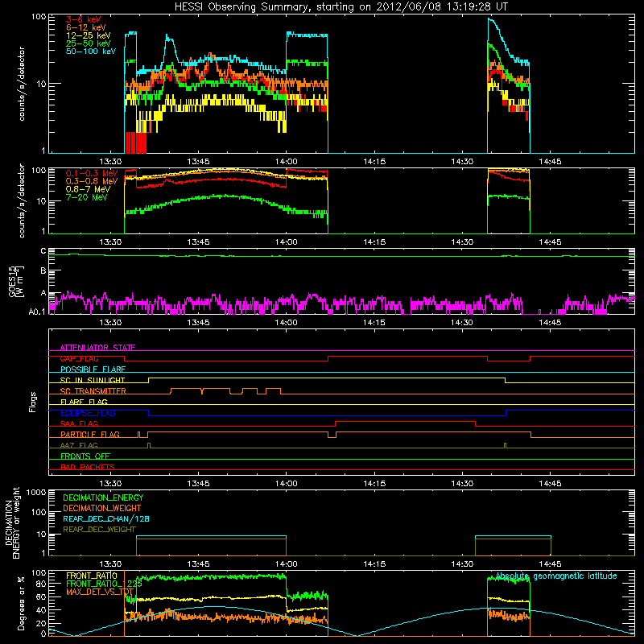The width and height of the screenshot is (644, 644).
Task: Click the SAA_FLAG raised step segment
Action: click(x=406, y=421)
